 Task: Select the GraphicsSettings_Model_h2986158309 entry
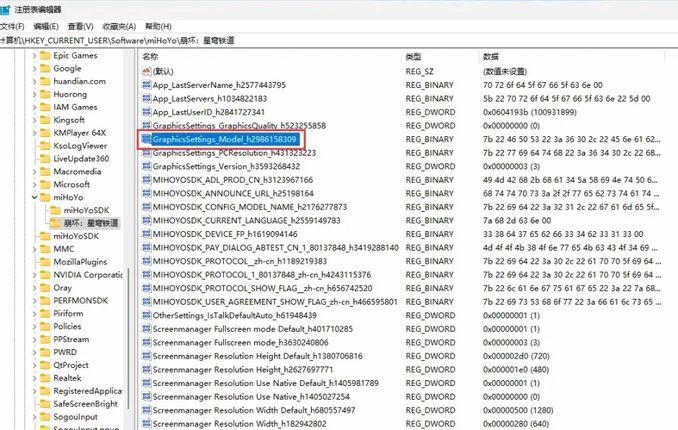pos(225,140)
